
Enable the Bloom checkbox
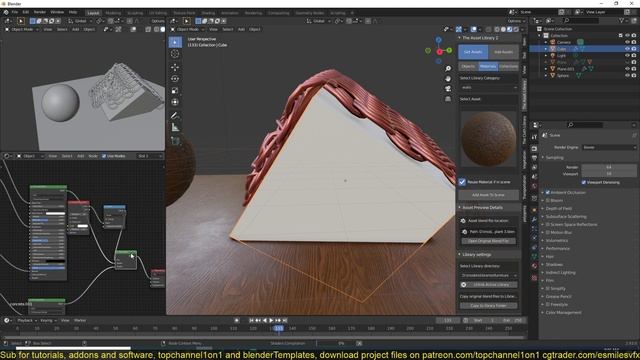pyautogui.click(x=548, y=200)
